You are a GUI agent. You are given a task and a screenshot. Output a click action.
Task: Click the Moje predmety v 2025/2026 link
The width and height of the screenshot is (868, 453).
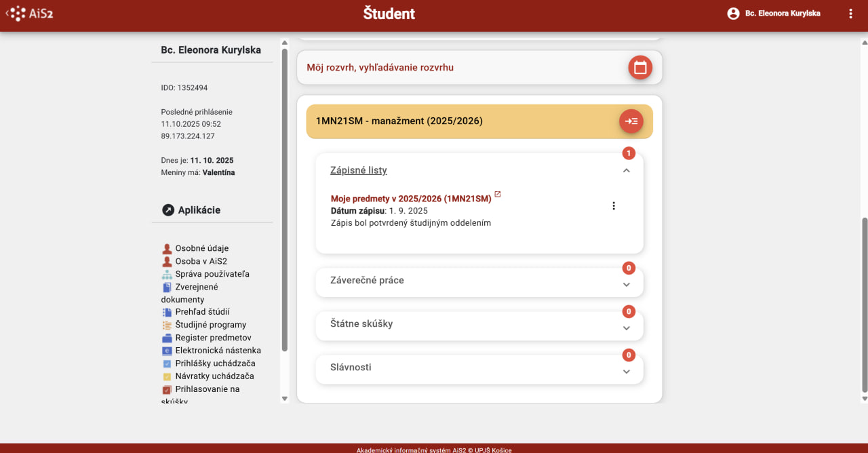pyautogui.click(x=410, y=199)
